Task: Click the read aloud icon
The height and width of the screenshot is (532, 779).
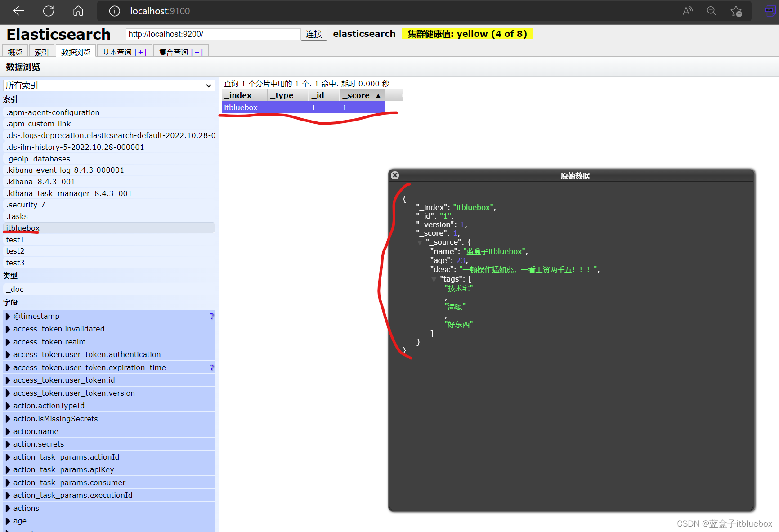Action: point(687,11)
